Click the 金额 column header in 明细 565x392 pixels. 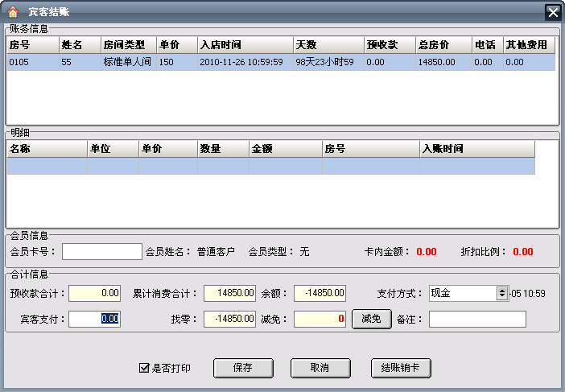pyautogui.click(x=286, y=149)
